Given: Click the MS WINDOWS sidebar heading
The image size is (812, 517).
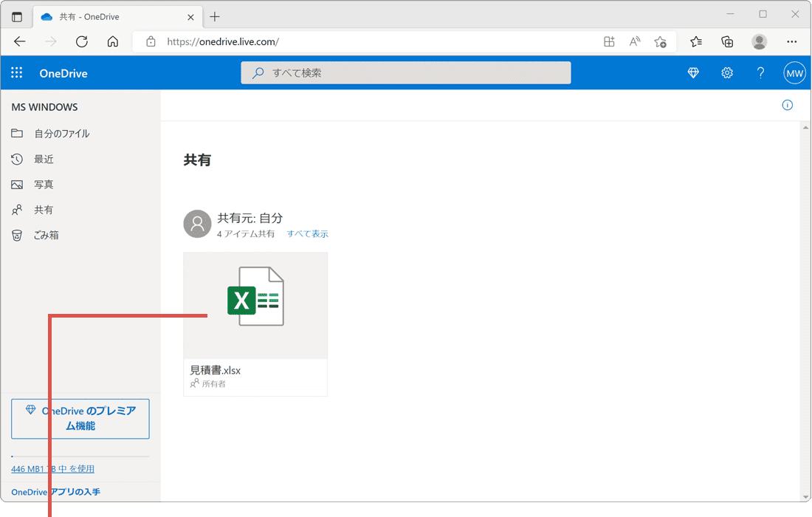Looking at the screenshot, I should click(x=44, y=107).
